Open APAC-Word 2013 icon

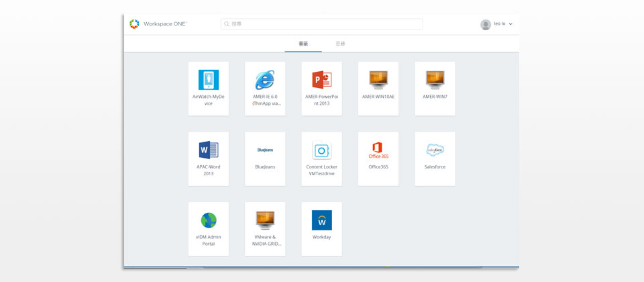(209, 150)
